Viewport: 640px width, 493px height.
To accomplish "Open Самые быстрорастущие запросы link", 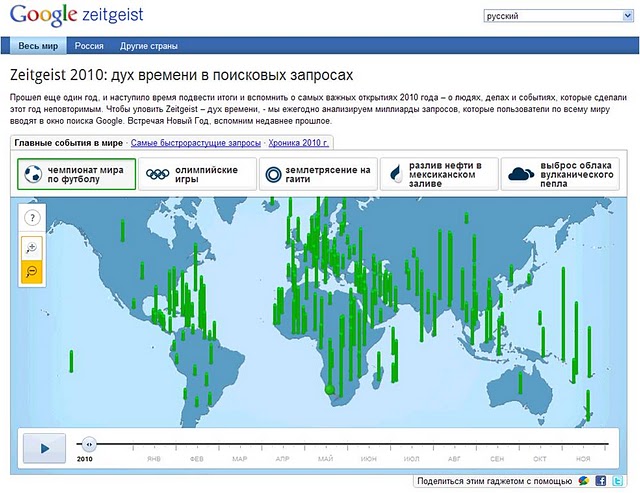I will tap(196, 143).
